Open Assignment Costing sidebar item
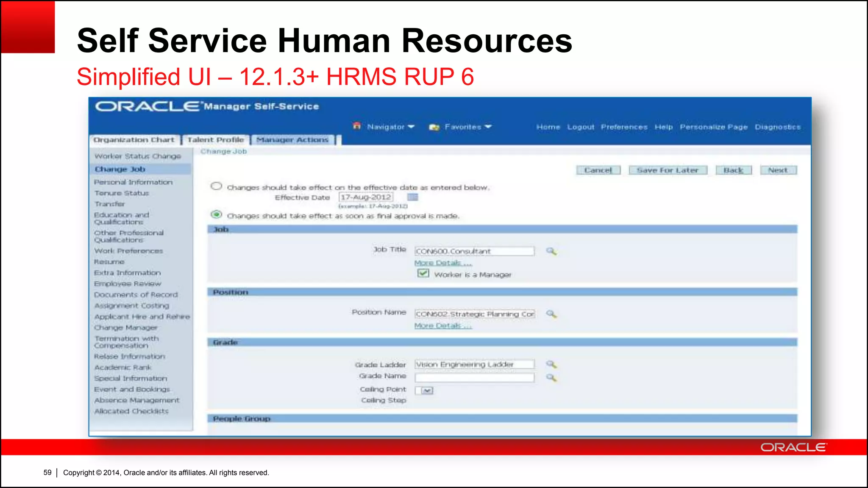This screenshot has width=868, height=488. pyautogui.click(x=131, y=306)
